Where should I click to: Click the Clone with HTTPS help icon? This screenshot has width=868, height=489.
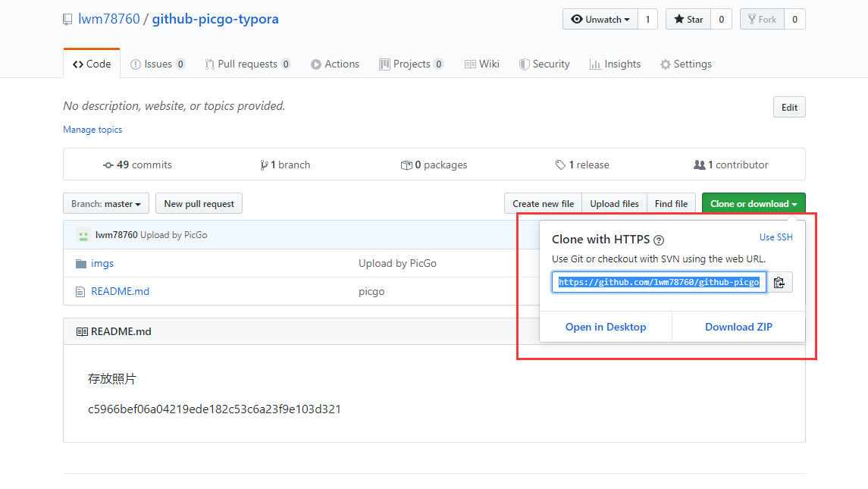pyautogui.click(x=659, y=240)
